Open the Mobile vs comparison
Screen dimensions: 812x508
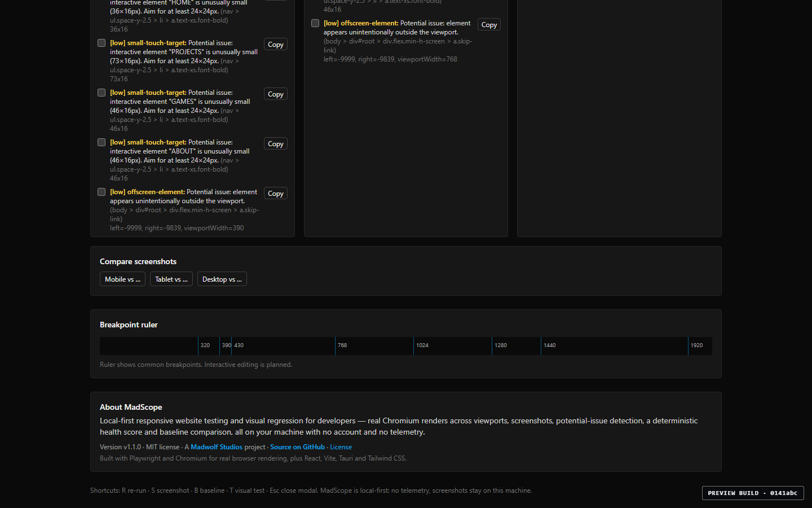point(122,279)
